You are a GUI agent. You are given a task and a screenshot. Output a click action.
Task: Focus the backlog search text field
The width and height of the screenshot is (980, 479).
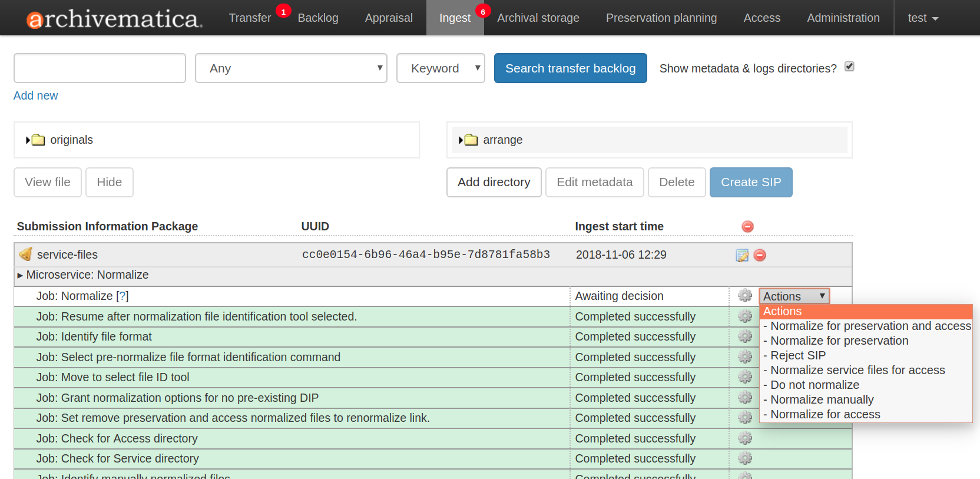click(x=100, y=68)
